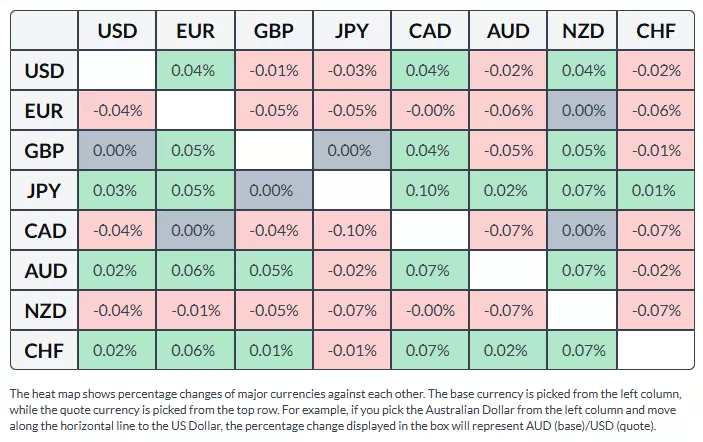Select the JPY/CHF 0.01% cell
Viewport: 703px width, 442px height.
pyautogui.click(x=656, y=191)
